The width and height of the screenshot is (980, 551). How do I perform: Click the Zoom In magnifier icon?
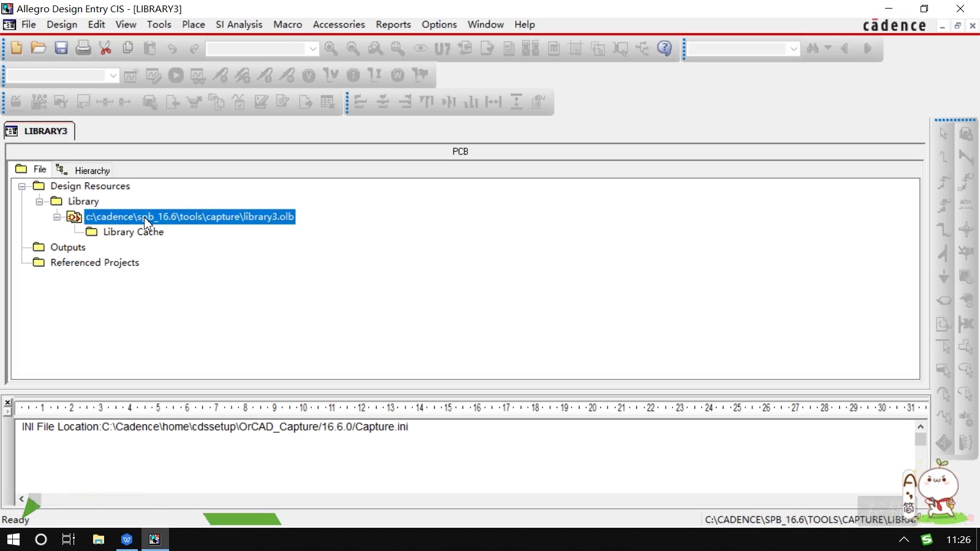point(331,48)
